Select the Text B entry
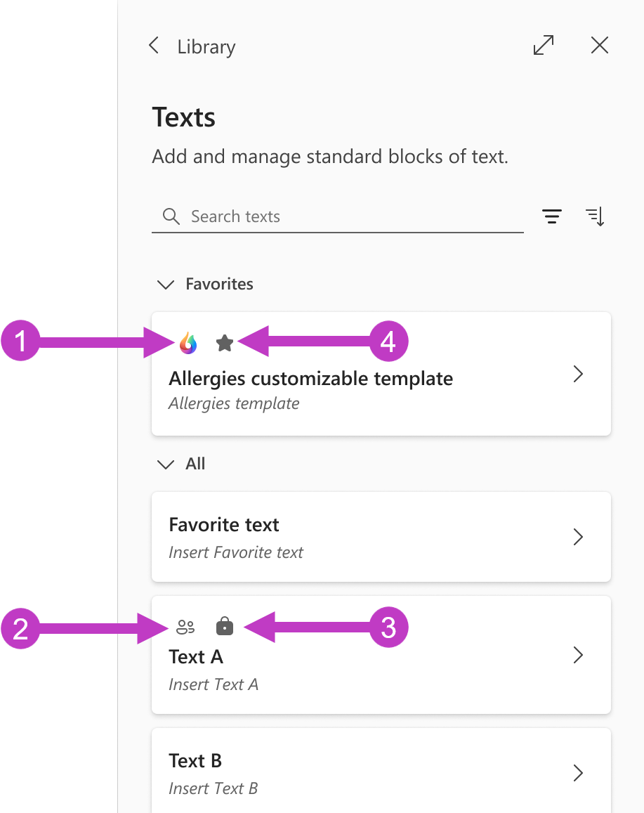 [316, 769]
